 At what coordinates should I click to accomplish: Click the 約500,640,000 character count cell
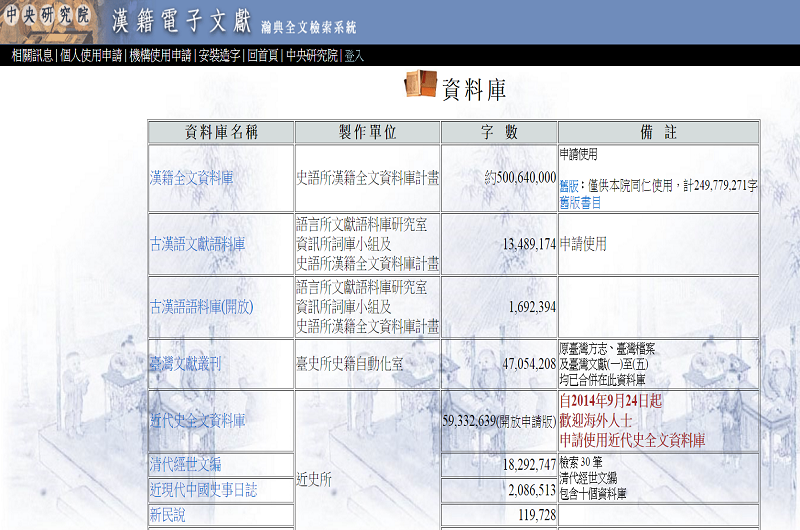499,178
